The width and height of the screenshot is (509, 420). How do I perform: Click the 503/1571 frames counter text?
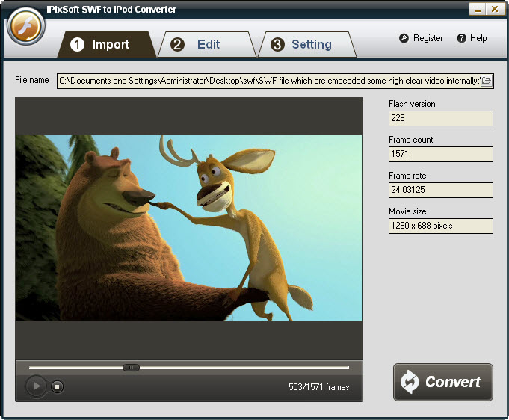318,387
